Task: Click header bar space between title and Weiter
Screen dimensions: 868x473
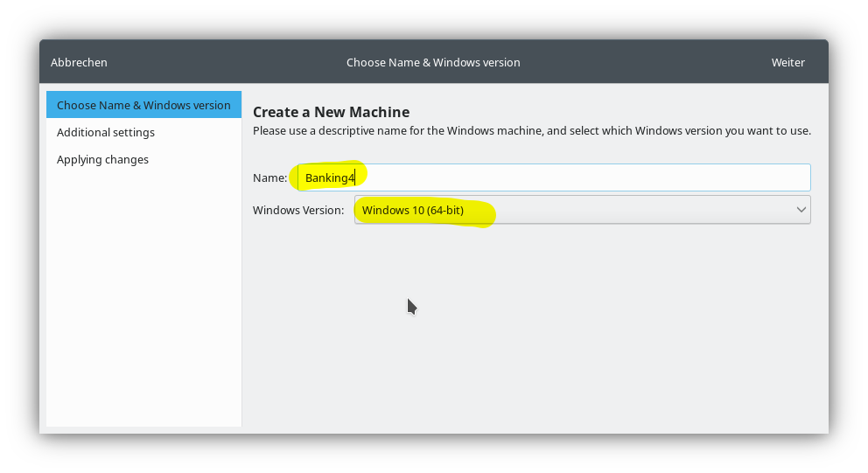Action: tap(647, 62)
